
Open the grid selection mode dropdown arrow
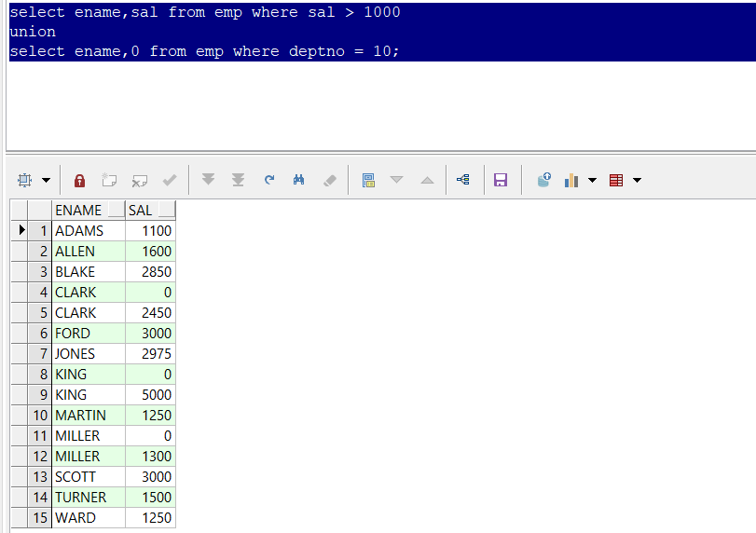(46, 180)
